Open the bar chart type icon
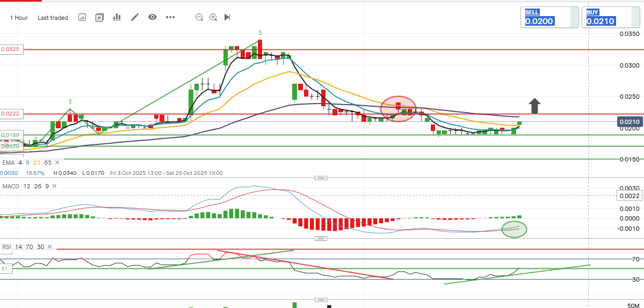 point(117,17)
